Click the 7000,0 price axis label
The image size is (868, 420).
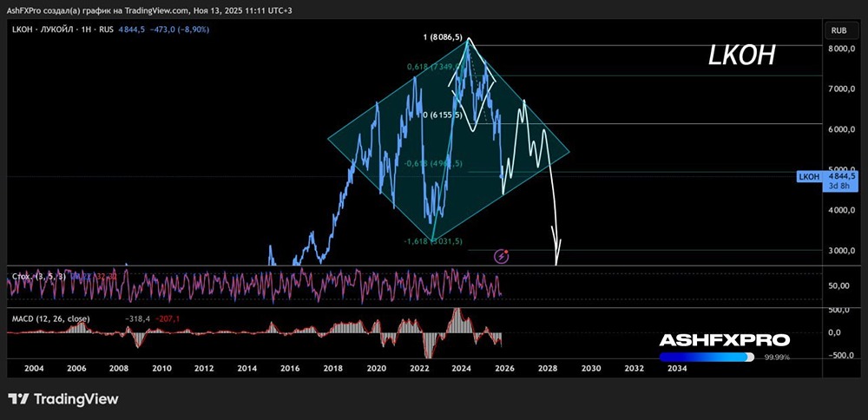841,89
